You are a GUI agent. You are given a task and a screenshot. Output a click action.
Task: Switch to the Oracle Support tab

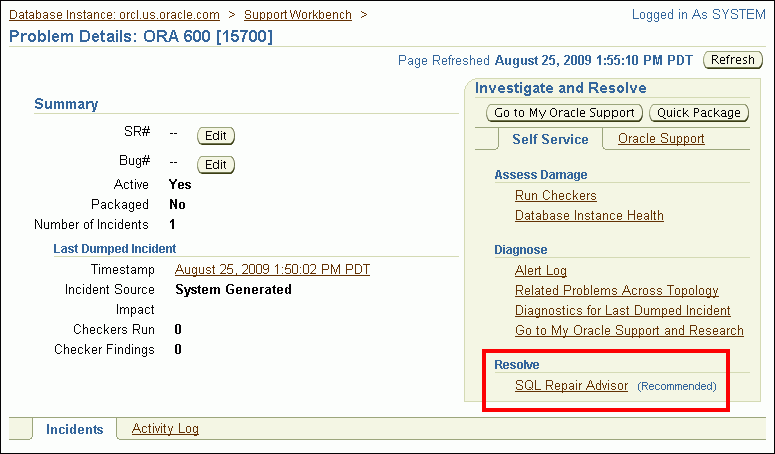pos(661,139)
